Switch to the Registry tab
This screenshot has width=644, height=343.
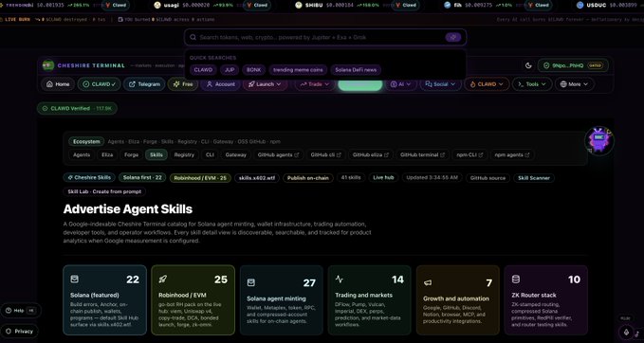184,155
